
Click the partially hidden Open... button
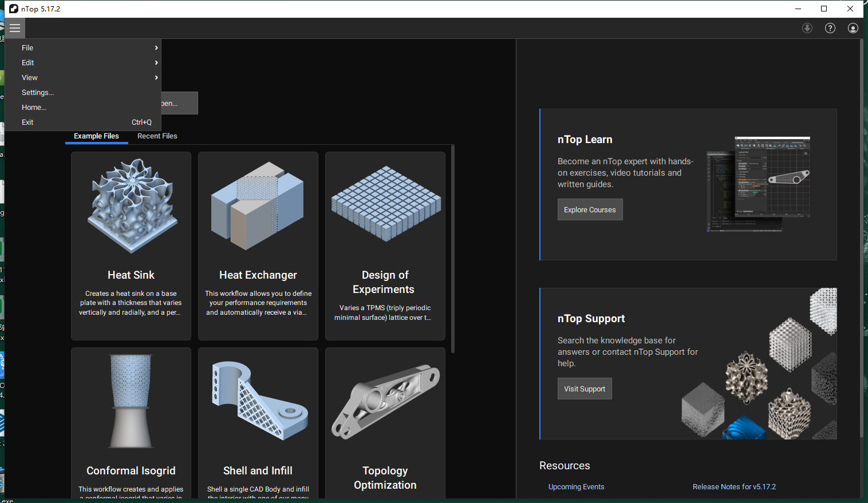179,103
